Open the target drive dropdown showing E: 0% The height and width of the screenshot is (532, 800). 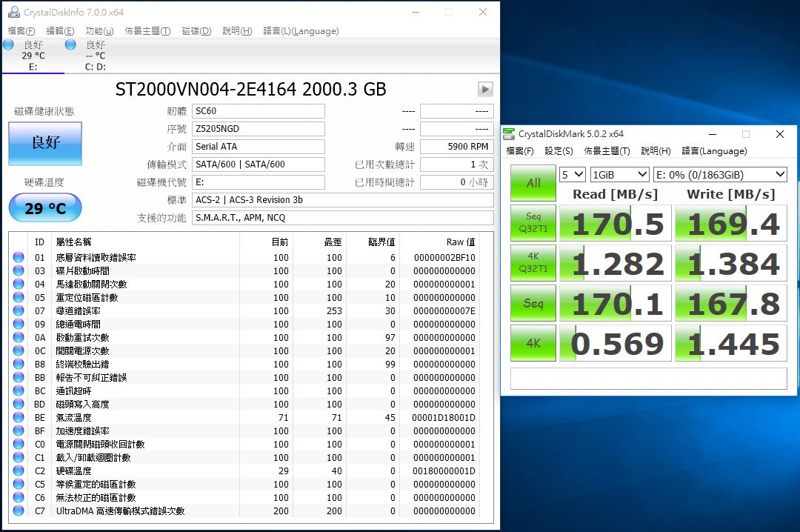(x=720, y=175)
